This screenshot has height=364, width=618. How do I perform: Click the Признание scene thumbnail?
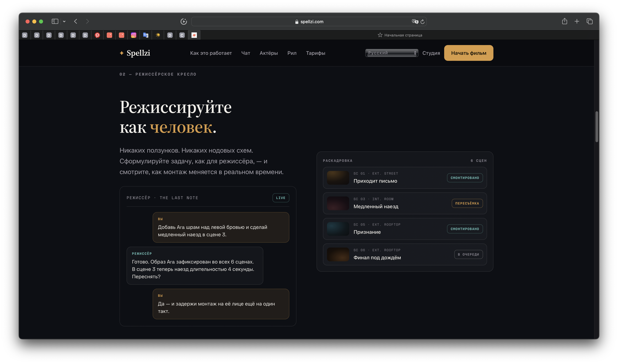(338, 229)
